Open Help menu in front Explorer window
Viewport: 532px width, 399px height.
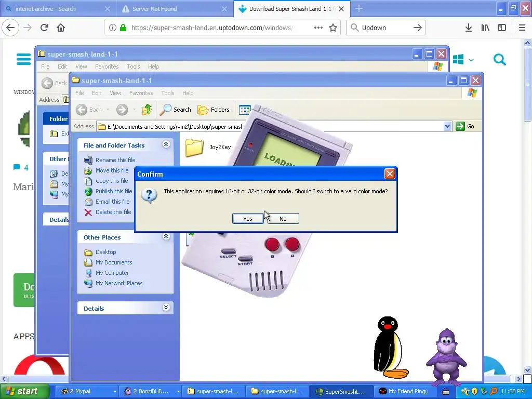click(x=188, y=93)
